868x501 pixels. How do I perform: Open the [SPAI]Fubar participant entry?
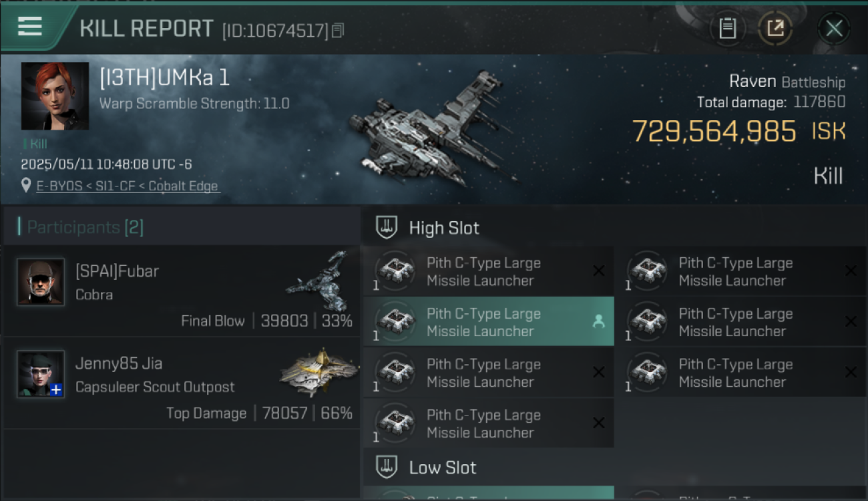pyautogui.click(x=182, y=291)
